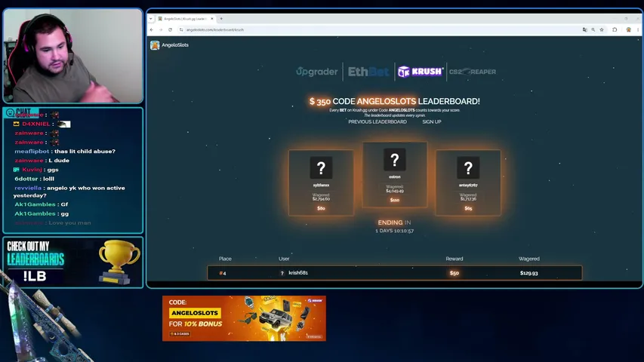The image size is (644, 362).
Task: Click the !LB command text on banner
Action: coord(35,277)
